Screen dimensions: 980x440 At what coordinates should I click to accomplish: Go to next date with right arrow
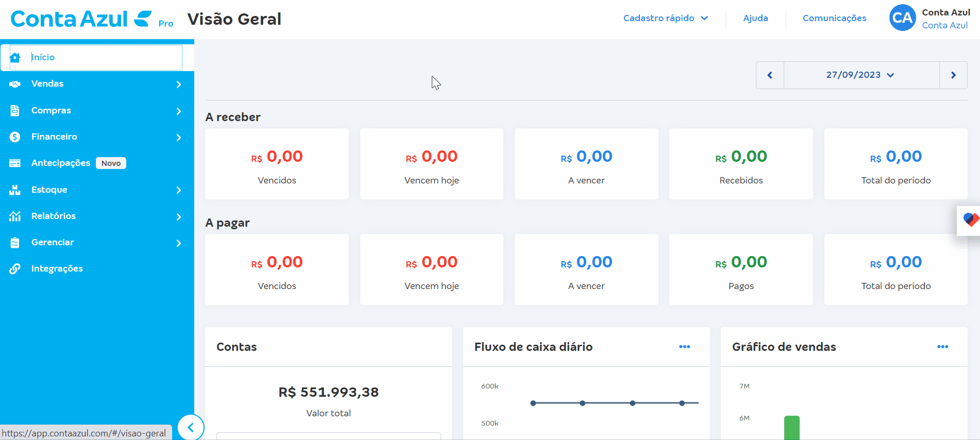953,75
